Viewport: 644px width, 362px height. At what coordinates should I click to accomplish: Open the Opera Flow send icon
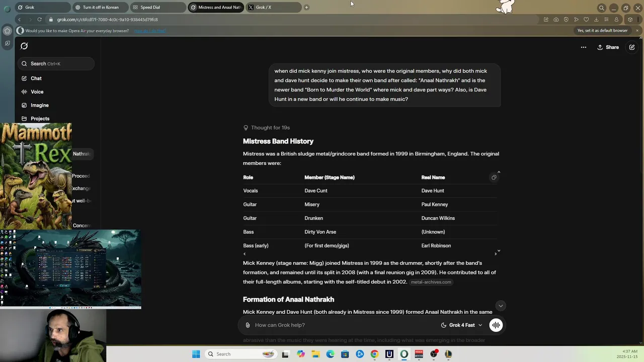pyautogui.click(x=576, y=20)
